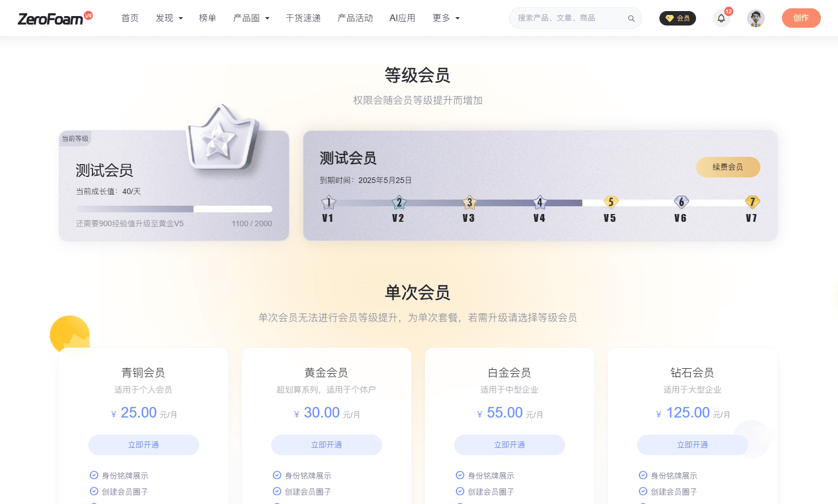Click the user avatar icon
Viewport: 838px width, 504px height.
click(x=755, y=18)
